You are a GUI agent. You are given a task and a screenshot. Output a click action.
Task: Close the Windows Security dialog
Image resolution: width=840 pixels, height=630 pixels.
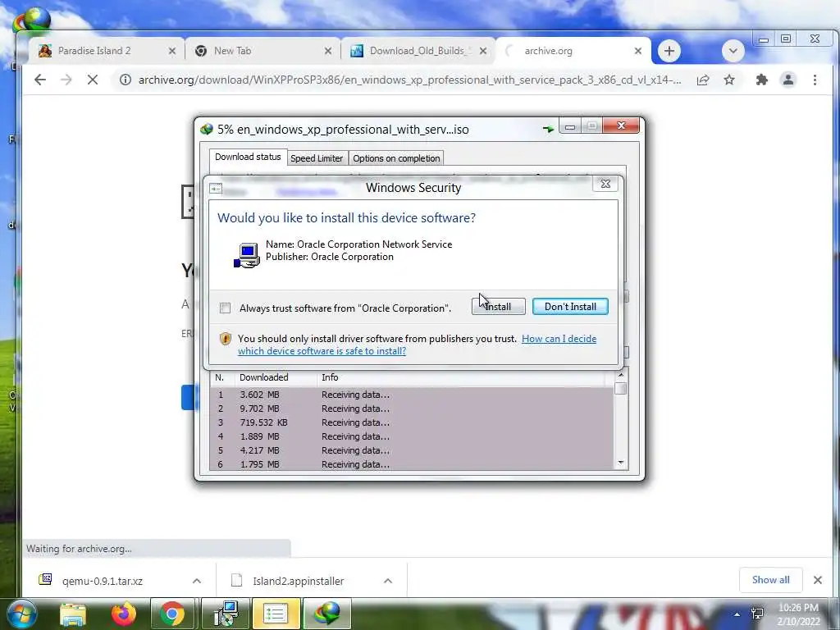coord(605,184)
